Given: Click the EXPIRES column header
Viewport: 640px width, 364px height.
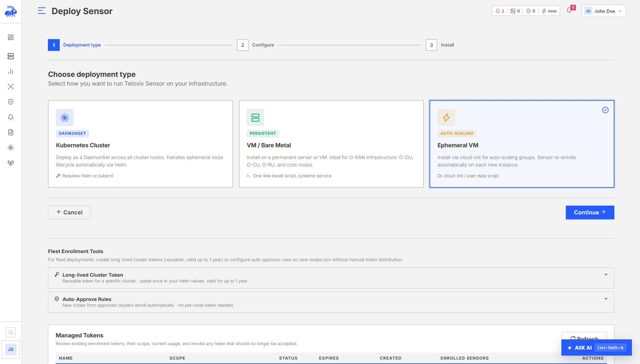Looking at the screenshot, I should point(329,358).
